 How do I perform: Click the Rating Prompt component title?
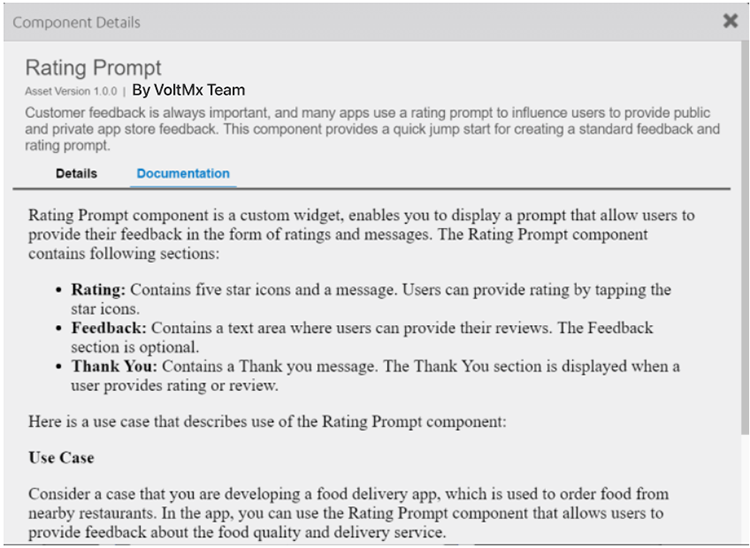point(93,69)
